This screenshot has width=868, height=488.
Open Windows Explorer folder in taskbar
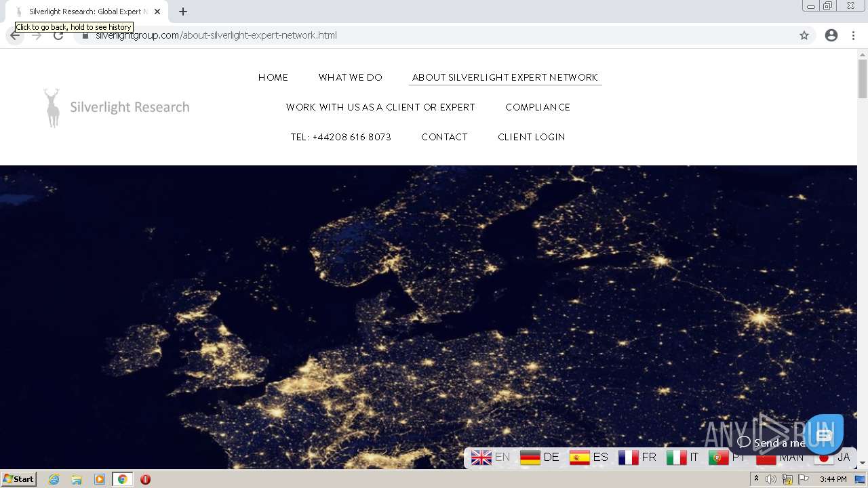coord(77,479)
